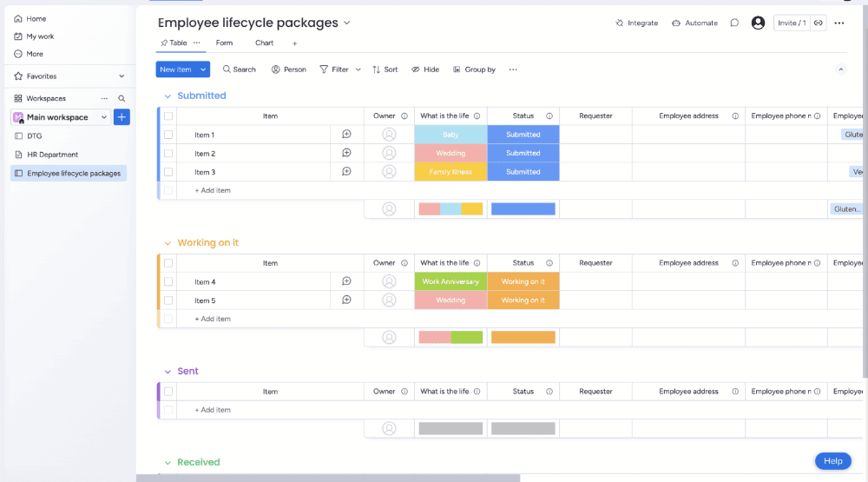Open board options ellipsis top right

click(x=839, y=23)
